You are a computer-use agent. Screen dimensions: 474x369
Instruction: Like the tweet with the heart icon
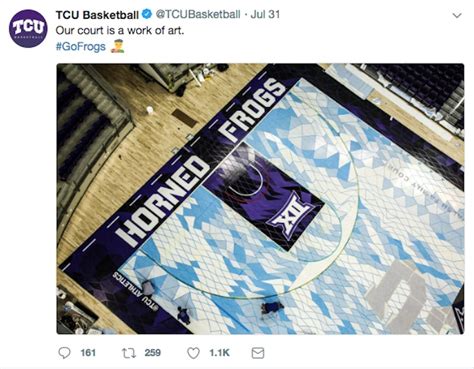193,353
